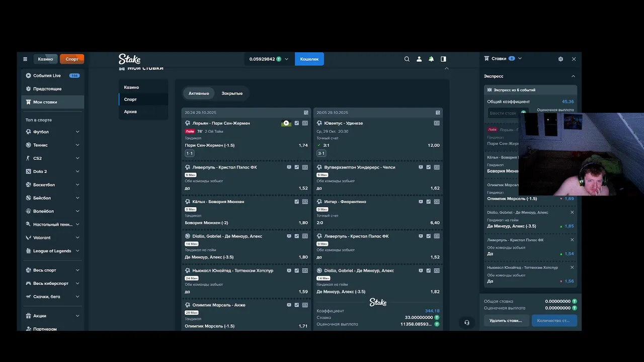Screen dimensions: 644x362
Task: Click the 3-1 score badge under Ювентус - Удинезе
Action: pyautogui.click(x=321, y=153)
